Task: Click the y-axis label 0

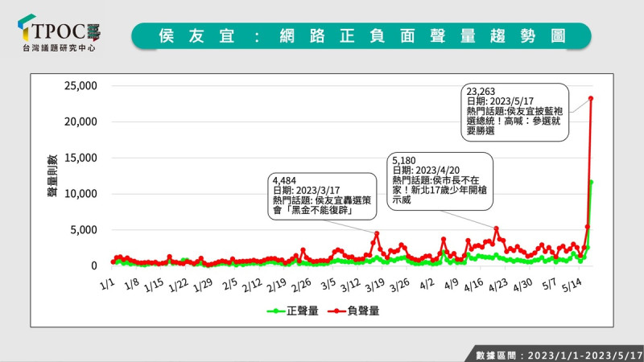Action: click(x=94, y=266)
